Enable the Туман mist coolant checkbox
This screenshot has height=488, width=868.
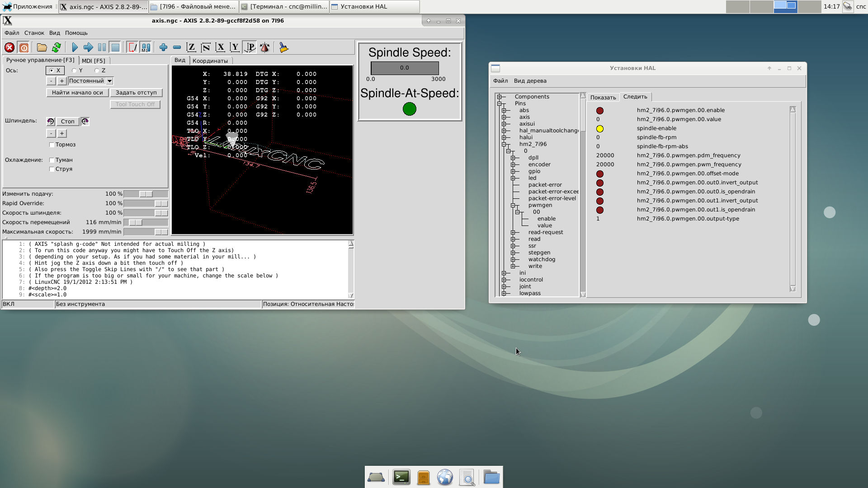click(52, 160)
